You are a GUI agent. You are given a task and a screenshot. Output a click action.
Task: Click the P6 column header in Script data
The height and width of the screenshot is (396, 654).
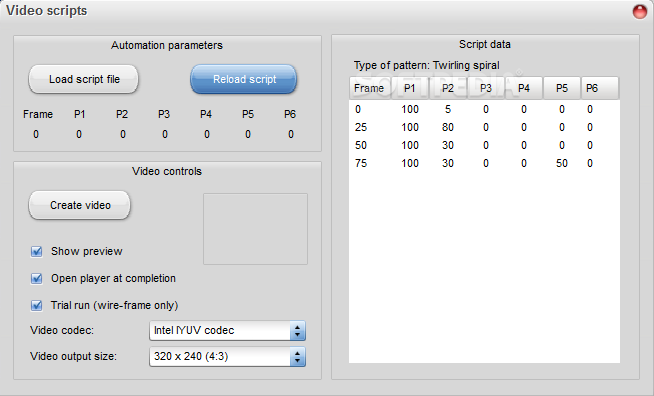point(600,88)
